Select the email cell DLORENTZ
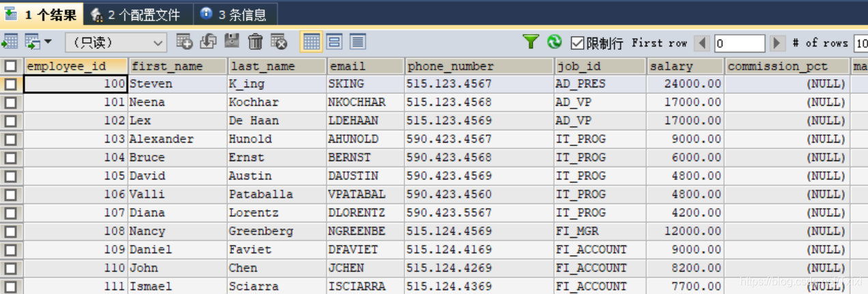The width and height of the screenshot is (868, 294). [365, 213]
